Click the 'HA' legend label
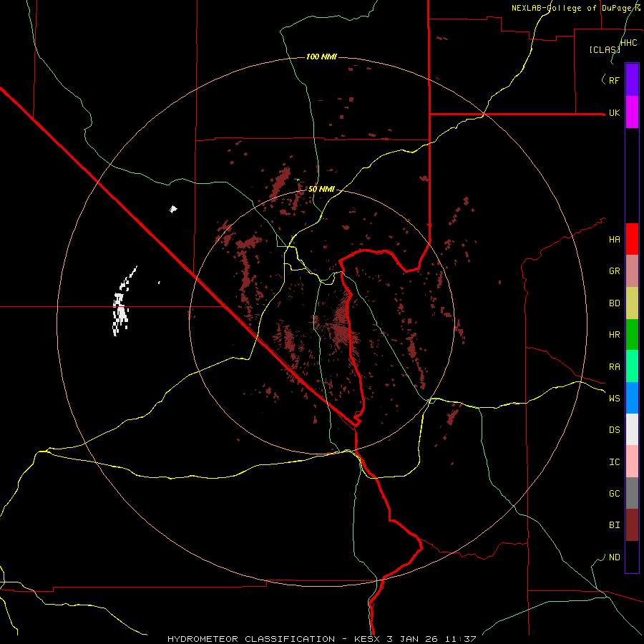644x644 pixels. 614,239
